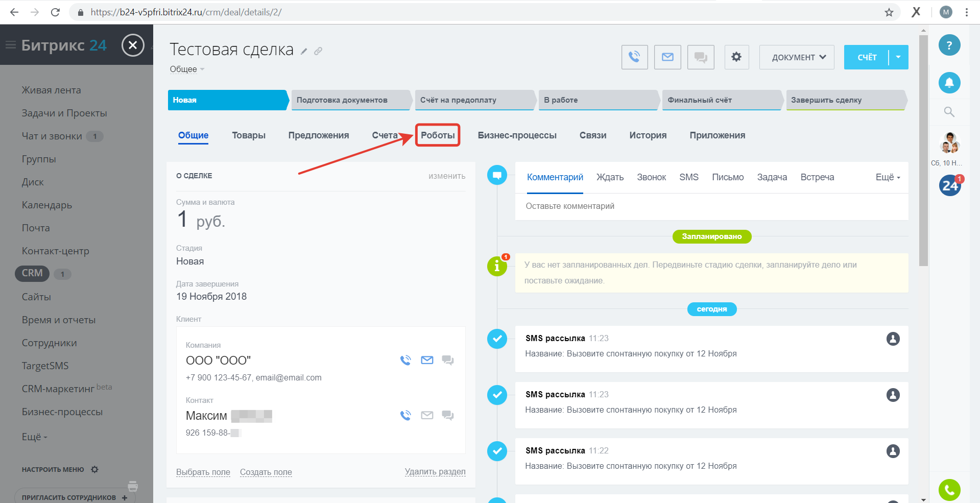The height and width of the screenshot is (503, 980).
Task: Click Завершить сделку stage
Action: [846, 100]
